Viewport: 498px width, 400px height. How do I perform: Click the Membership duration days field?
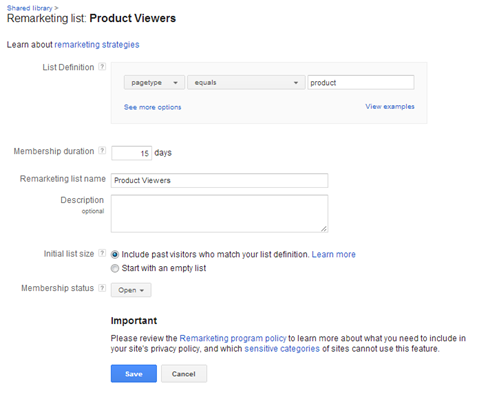131,153
